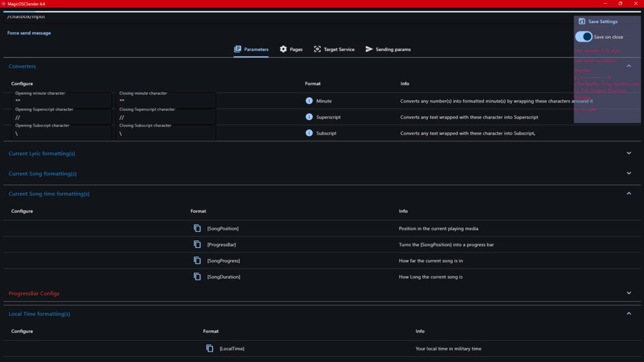
Task: Select the [SongPosition] text
Action: (x=222, y=229)
